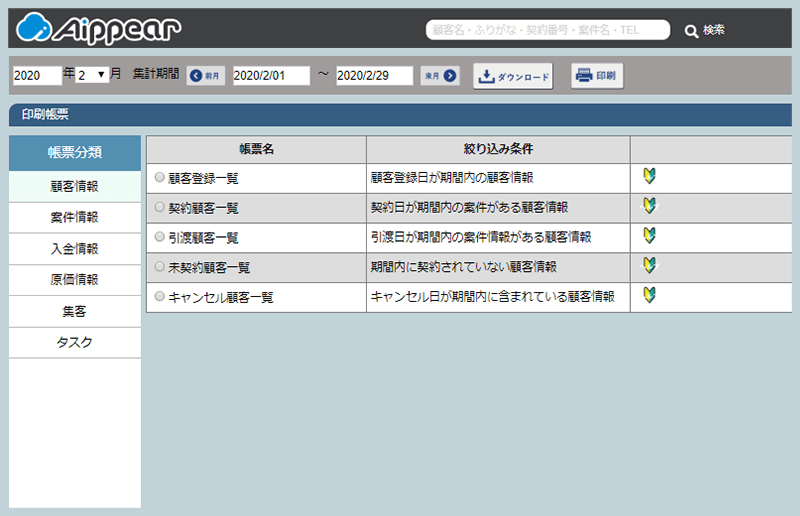
Task: Open the month dropdown selector
Action: 92,76
